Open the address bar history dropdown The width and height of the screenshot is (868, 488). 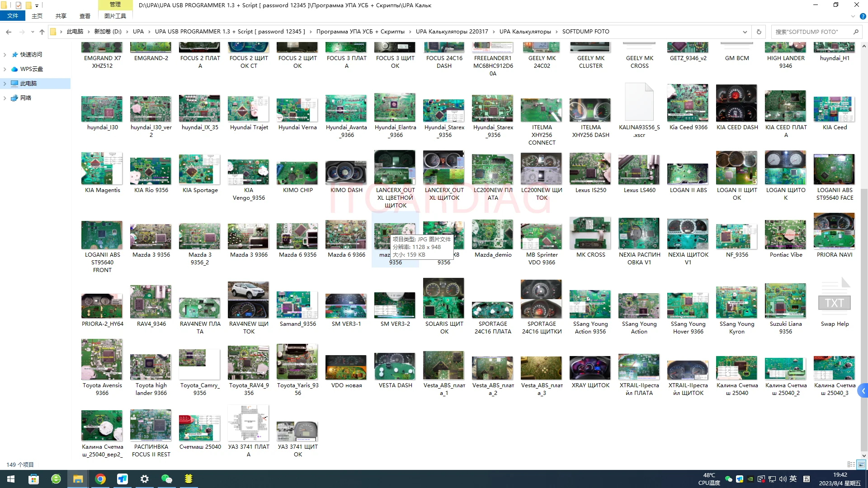coord(745,32)
